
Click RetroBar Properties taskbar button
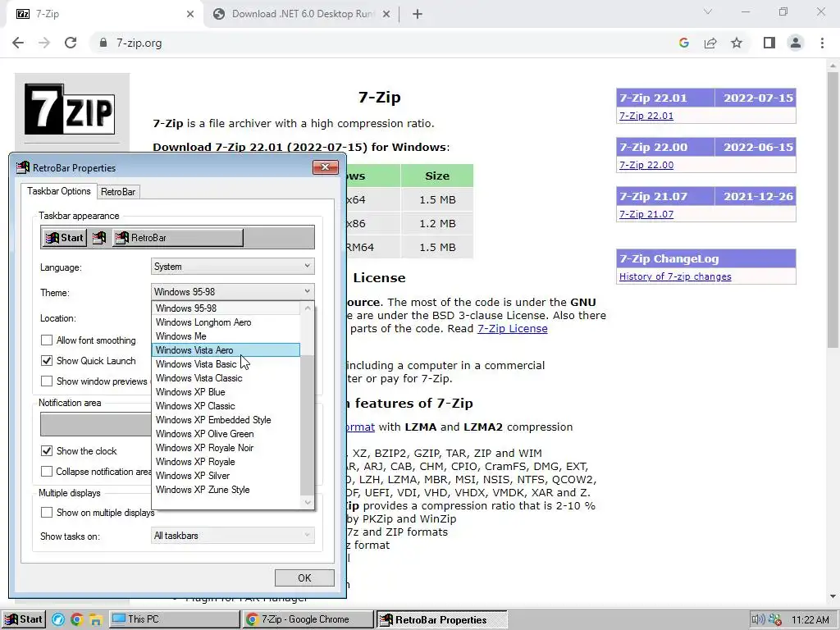[x=442, y=620]
